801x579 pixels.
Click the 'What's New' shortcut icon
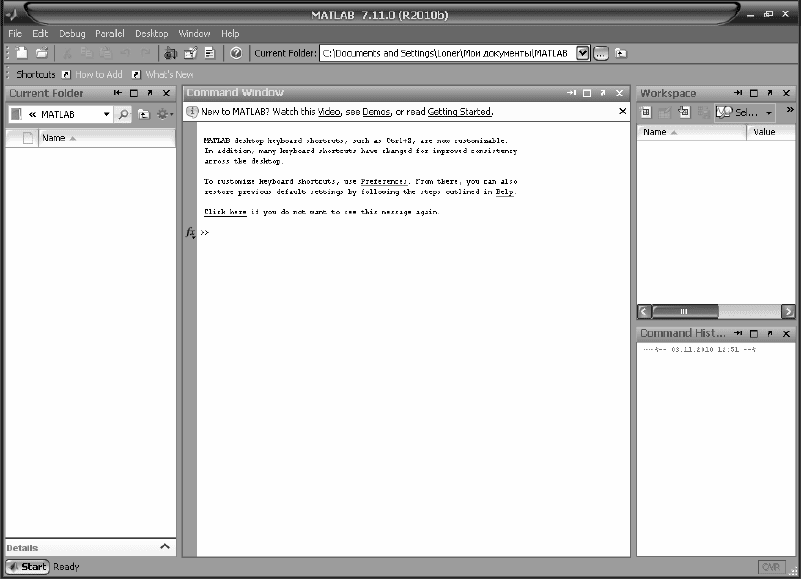136,75
